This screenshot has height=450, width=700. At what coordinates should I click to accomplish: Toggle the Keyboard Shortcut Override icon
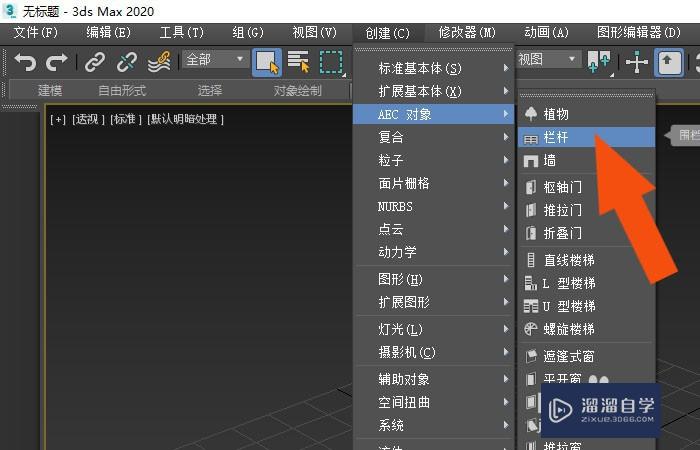click(x=669, y=62)
